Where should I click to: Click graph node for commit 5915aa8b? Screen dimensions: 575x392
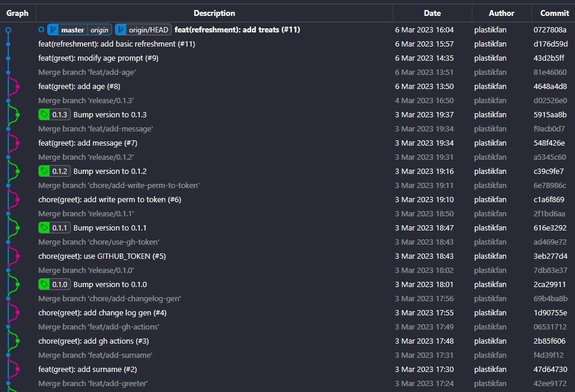click(18, 115)
